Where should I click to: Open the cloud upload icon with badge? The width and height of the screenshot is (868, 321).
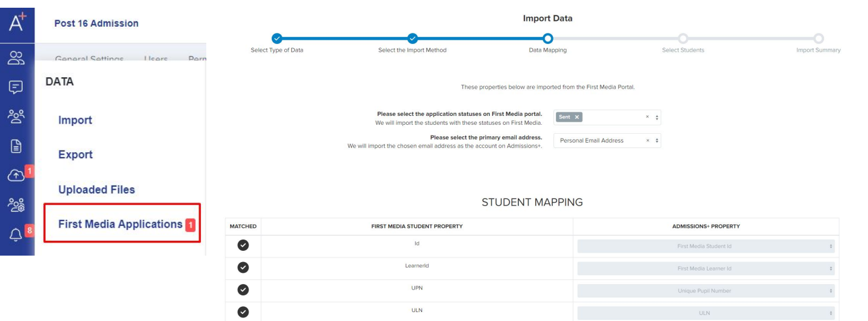coord(17,175)
